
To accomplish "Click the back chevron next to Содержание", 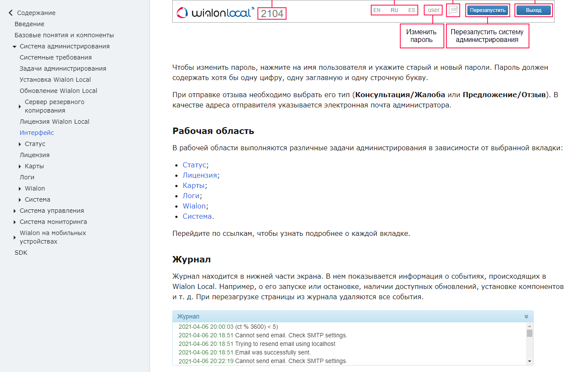I will (11, 13).
